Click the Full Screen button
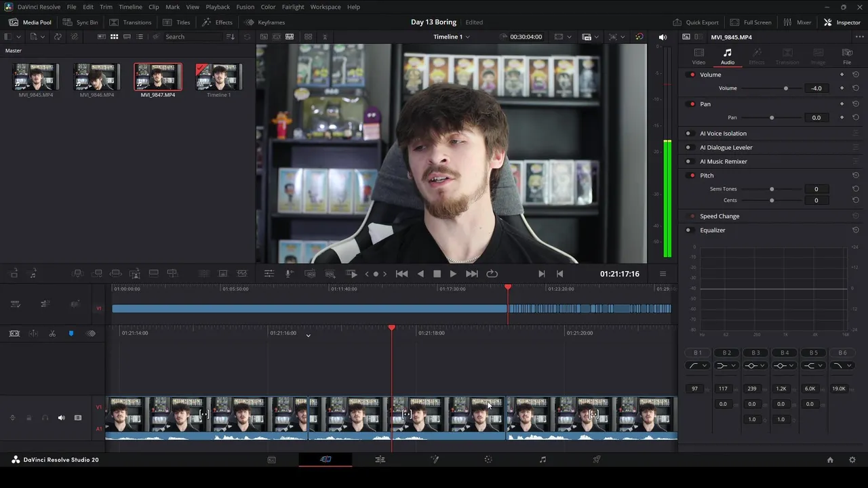The width and height of the screenshot is (868, 488). point(751,22)
